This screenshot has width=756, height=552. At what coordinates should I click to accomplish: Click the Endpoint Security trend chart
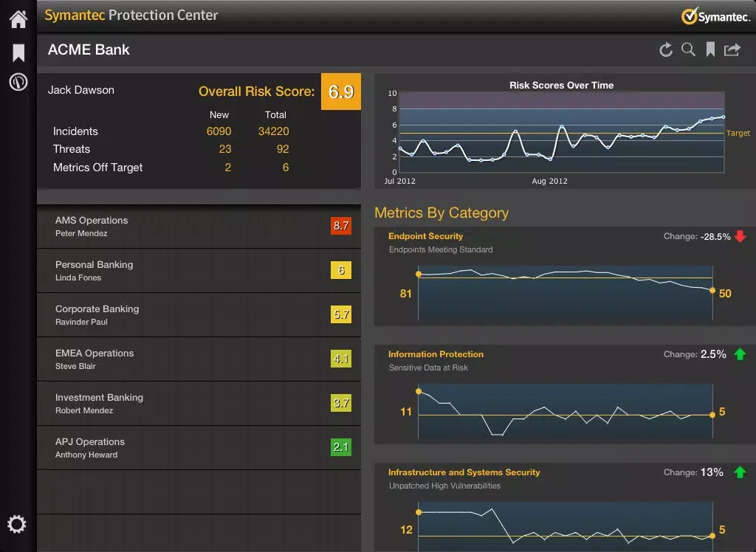pyautogui.click(x=565, y=293)
